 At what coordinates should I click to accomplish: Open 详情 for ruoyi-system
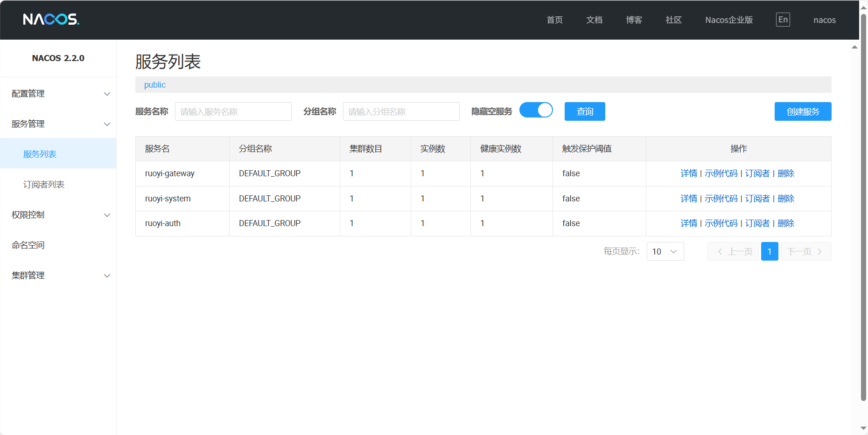pos(689,199)
